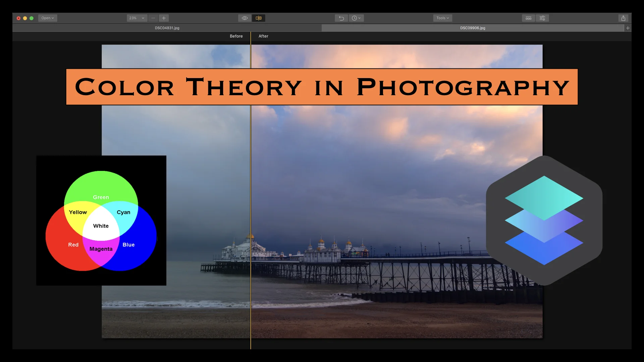Click the share export icon

623,18
